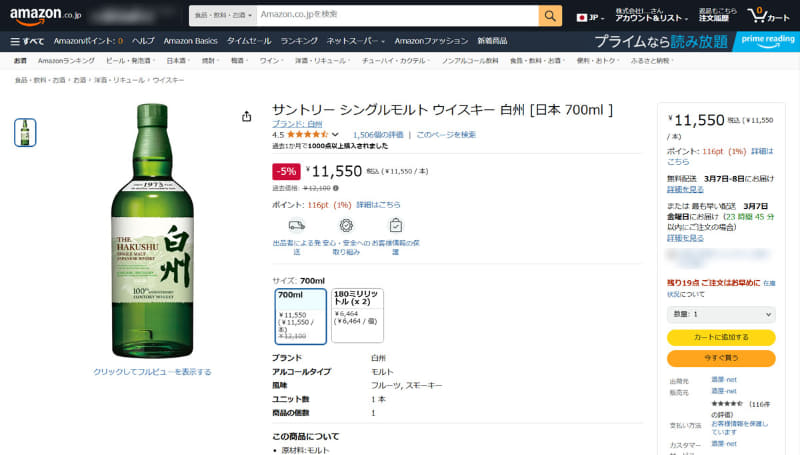Expand the 日本酒 category menu
This screenshot has height=455, width=800.
[x=178, y=61]
